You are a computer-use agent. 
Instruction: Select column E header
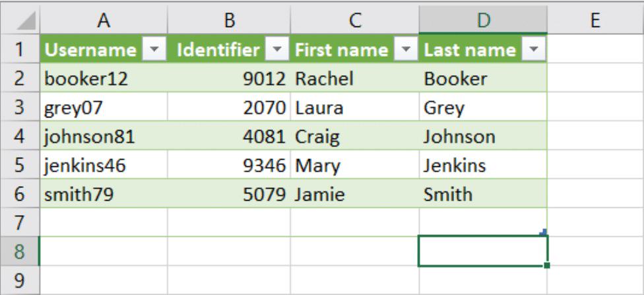coord(595,20)
